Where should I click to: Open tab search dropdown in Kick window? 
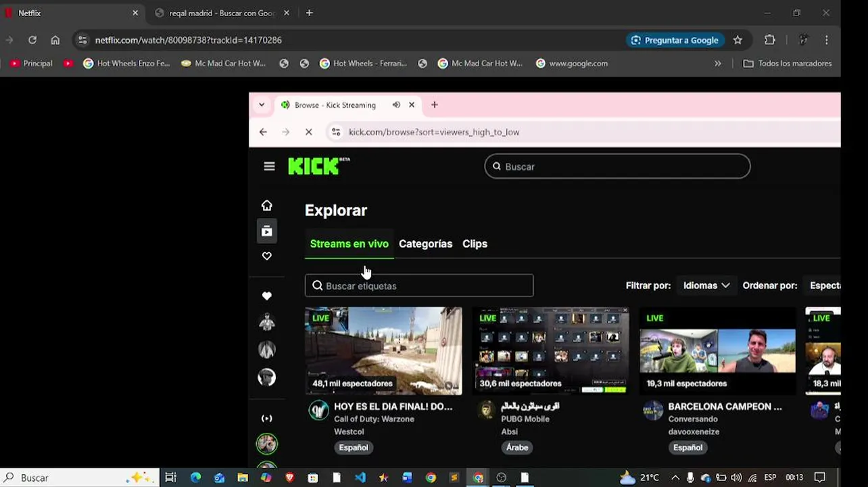(262, 105)
